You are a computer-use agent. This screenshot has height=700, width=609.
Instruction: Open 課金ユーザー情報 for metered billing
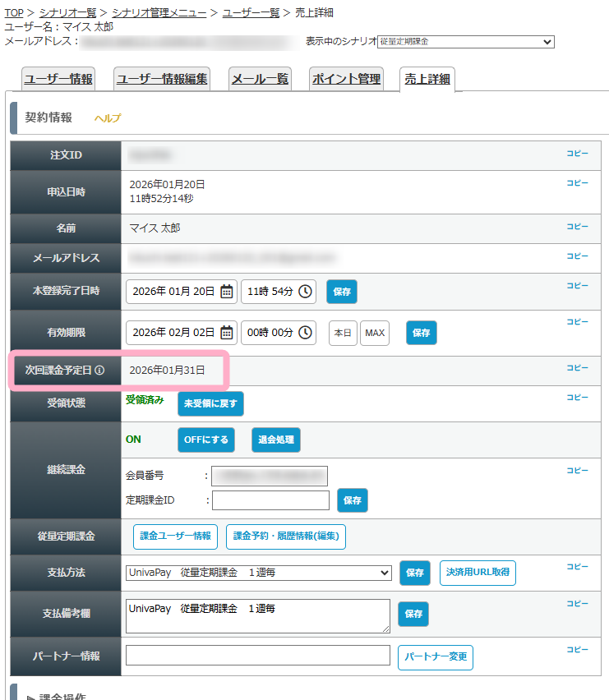click(175, 536)
